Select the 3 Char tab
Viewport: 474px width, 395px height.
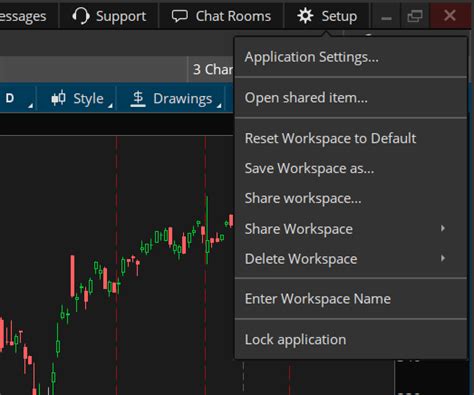tap(212, 69)
